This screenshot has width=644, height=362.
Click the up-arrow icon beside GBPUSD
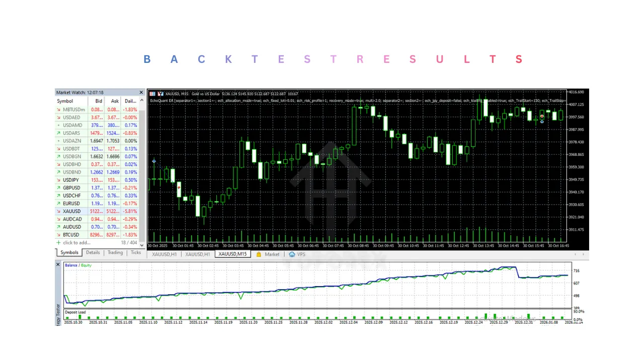58,188
